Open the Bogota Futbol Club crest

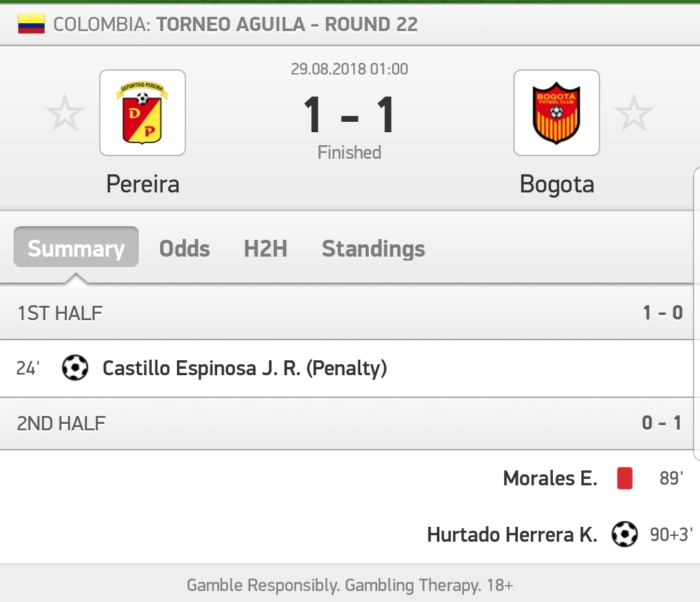coord(556,113)
